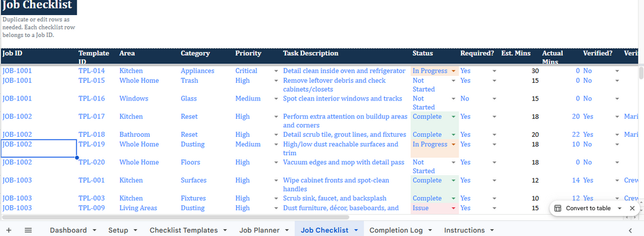The height and width of the screenshot is (236, 644).
Task: Open Not Started status dropdown for TPL-020
Action: [453, 163]
